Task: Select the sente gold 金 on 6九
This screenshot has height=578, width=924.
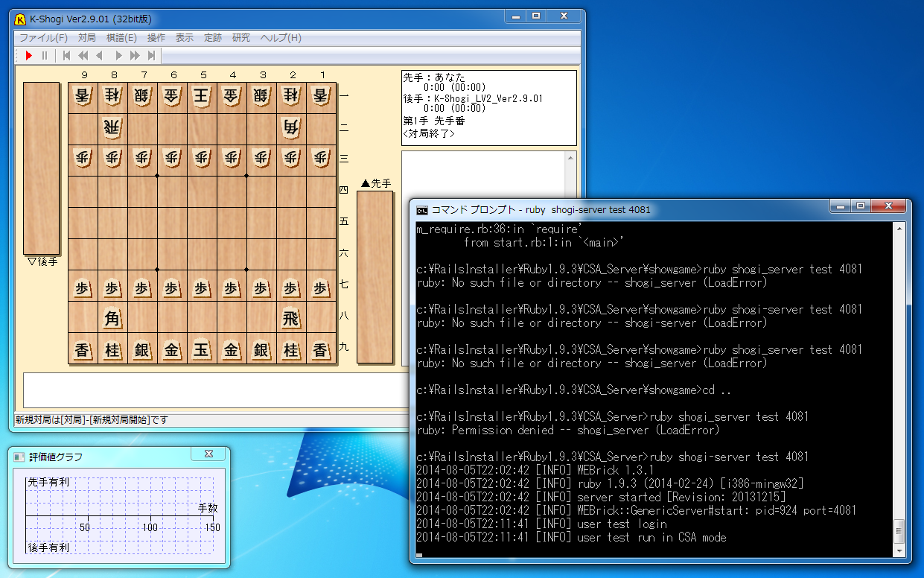Action: pyautogui.click(x=172, y=349)
